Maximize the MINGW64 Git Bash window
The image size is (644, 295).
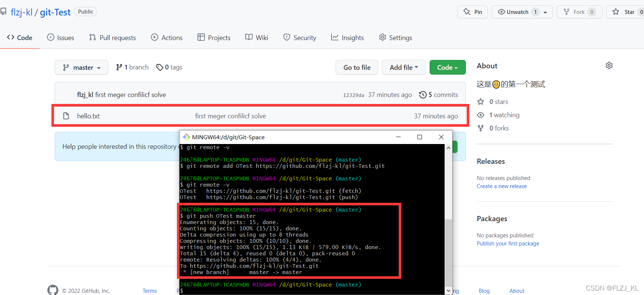tap(420, 137)
